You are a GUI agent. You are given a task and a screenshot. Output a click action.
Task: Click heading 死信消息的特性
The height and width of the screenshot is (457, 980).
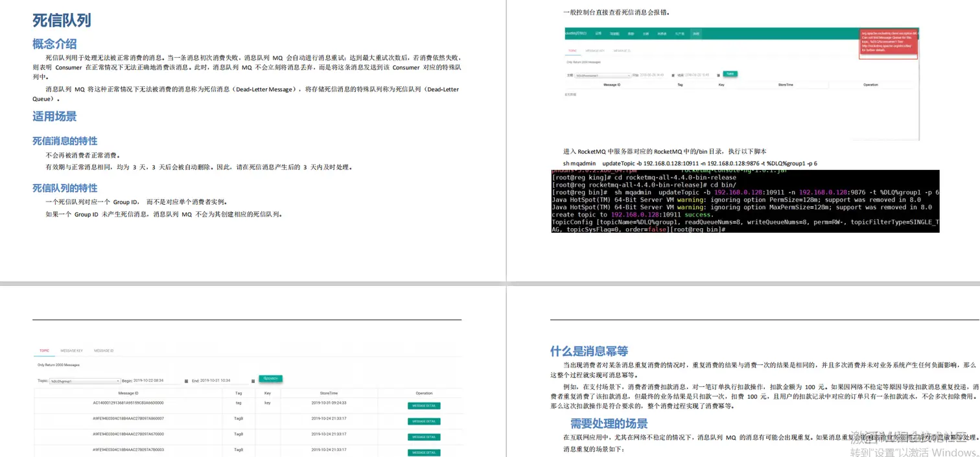tap(65, 141)
